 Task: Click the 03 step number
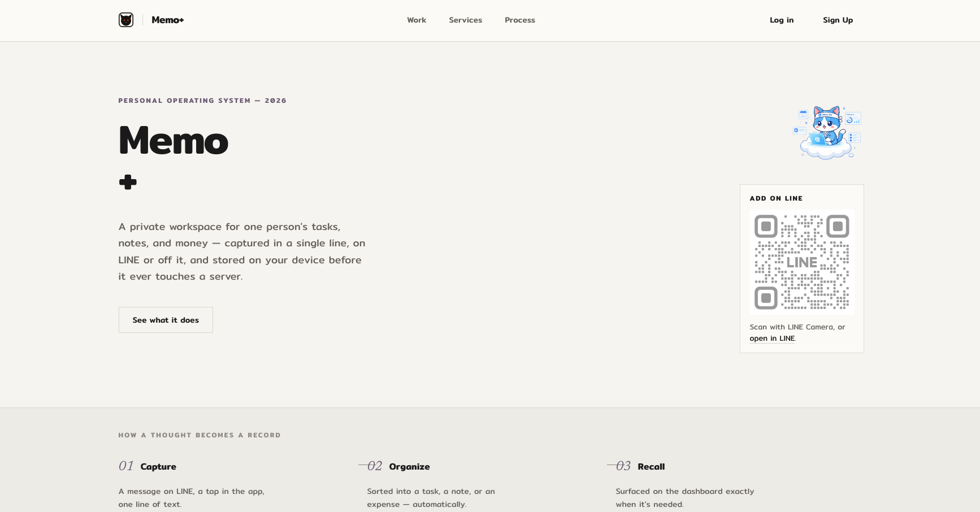click(x=623, y=466)
